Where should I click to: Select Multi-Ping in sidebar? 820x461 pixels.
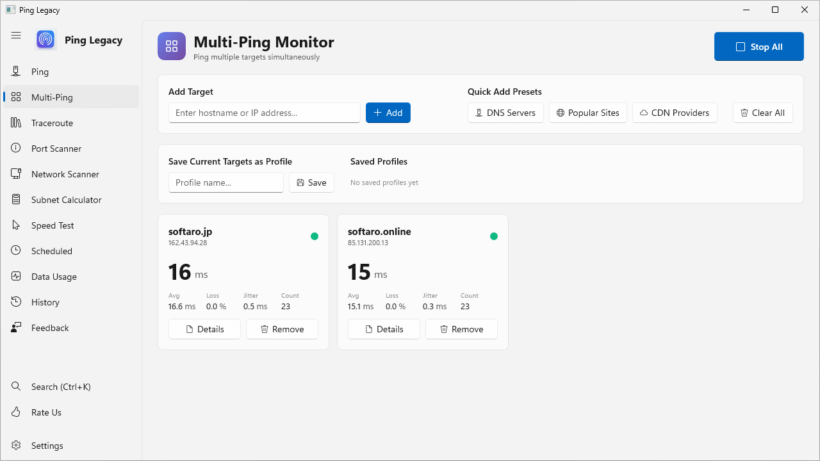71,97
